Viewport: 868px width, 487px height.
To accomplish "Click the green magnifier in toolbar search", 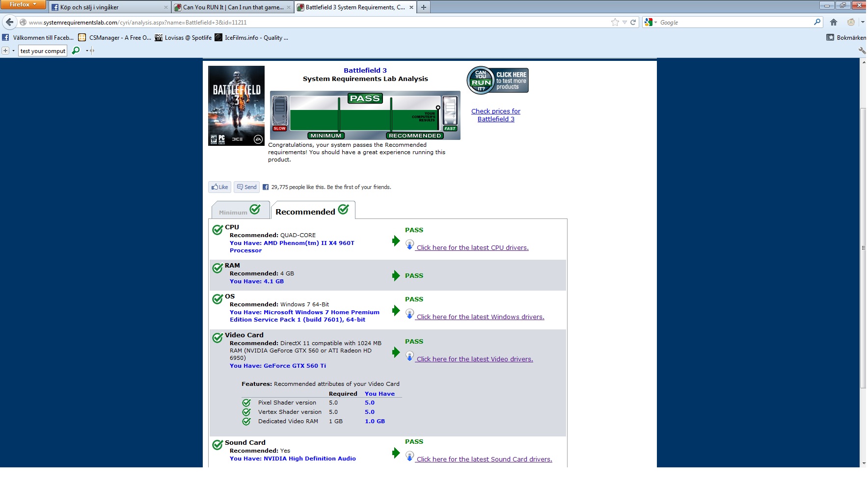I will pyautogui.click(x=76, y=51).
